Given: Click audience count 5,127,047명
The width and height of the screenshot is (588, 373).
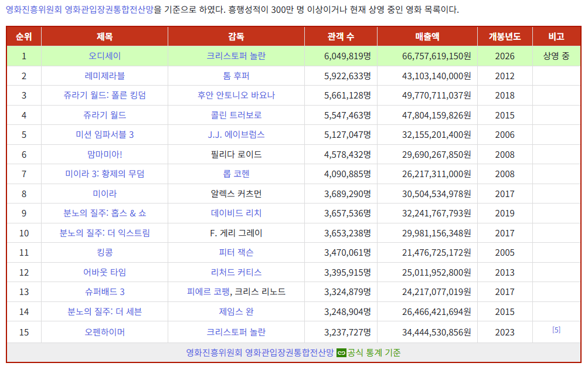Looking at the screenshot, I should tap(348, 135).
